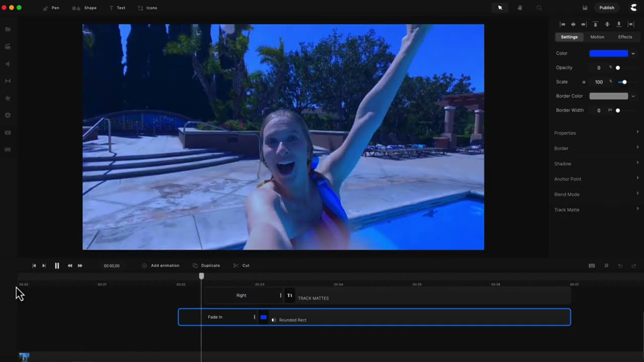644x362 pixels.
Task: Click the Opacity value field
Action: 599,68
